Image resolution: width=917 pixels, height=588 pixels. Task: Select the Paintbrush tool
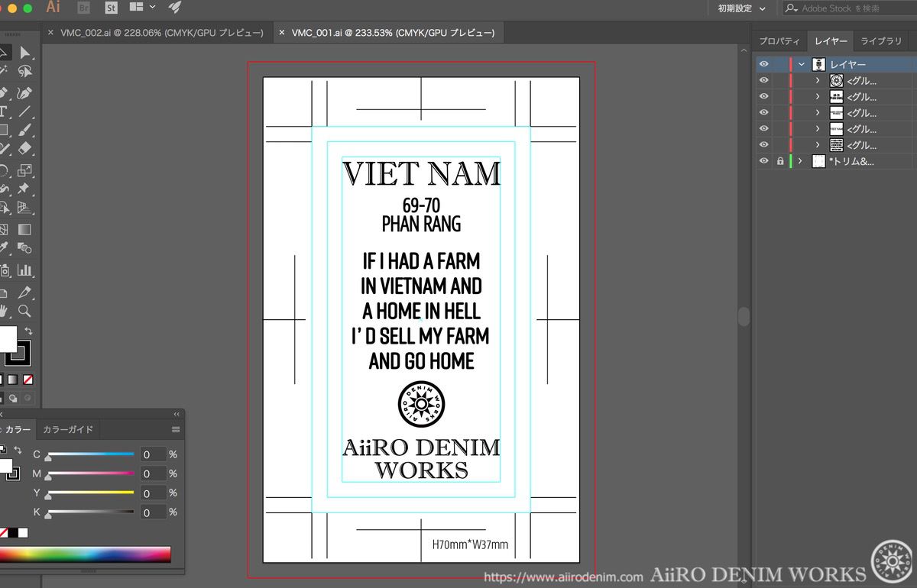(x=25, y=130)
